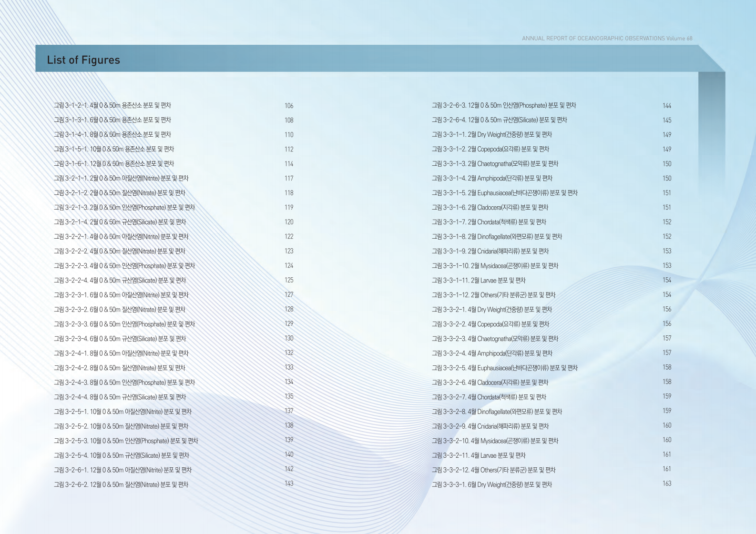Open entry 그림 3-2-6-2 December Nitrate
756x534 pixels.
tap(121, 484)
